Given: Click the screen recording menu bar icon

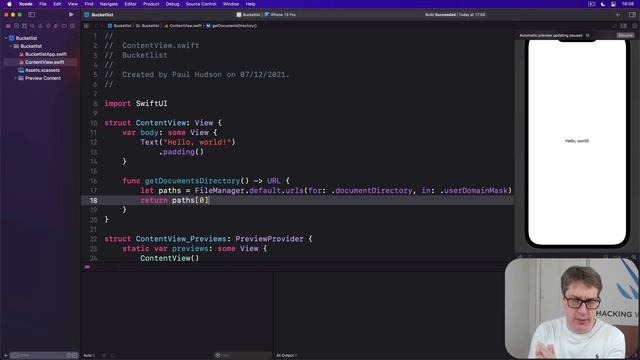Looking at the screenshot, I should pos(591,4).
